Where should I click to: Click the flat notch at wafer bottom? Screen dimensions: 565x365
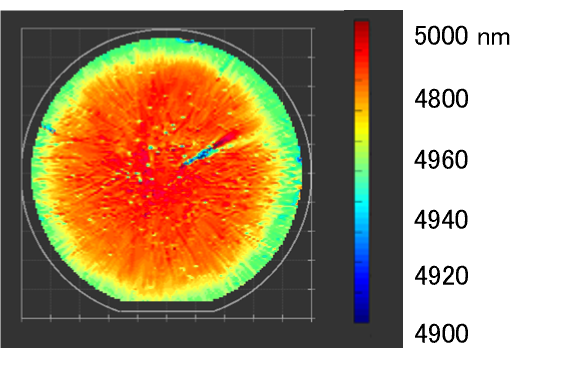[167, 301]
